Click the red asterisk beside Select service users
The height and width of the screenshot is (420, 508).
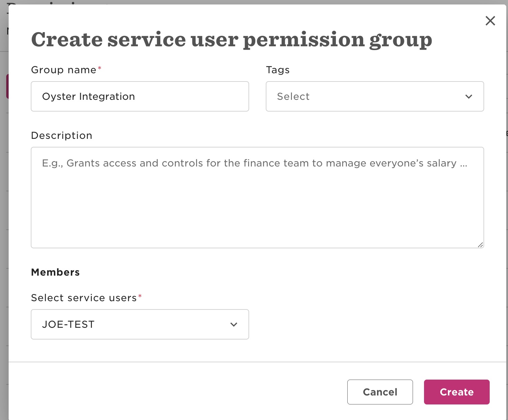(x=140, y=296)
